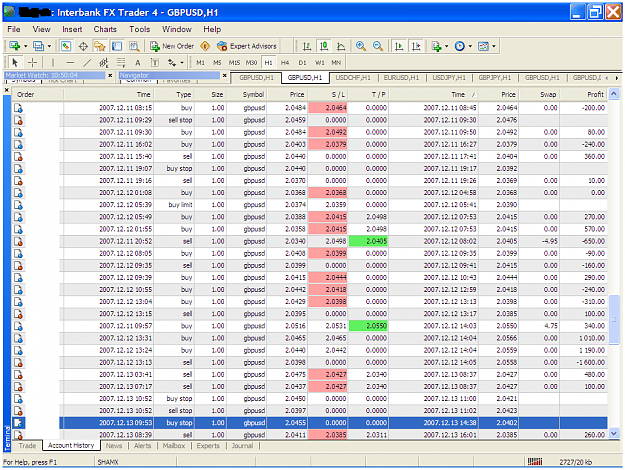
Task: Toggle the Market Watch window icon
Action: click(66, 46)
